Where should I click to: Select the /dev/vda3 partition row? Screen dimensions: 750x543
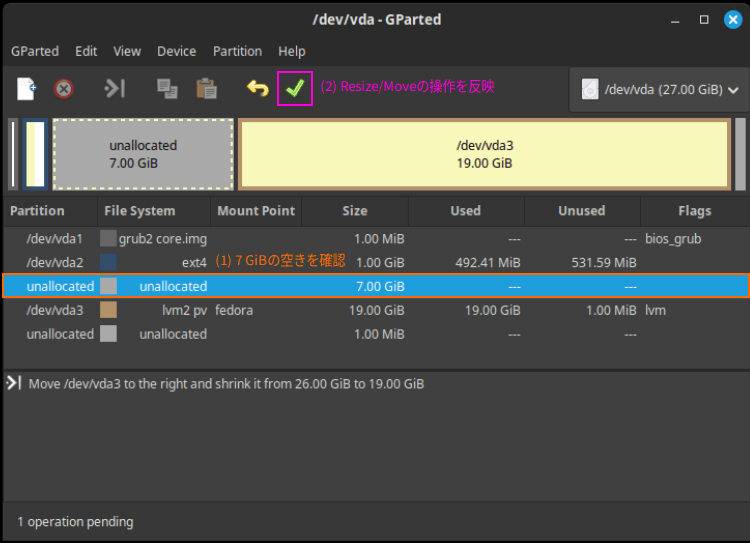(x=376, y=310)
